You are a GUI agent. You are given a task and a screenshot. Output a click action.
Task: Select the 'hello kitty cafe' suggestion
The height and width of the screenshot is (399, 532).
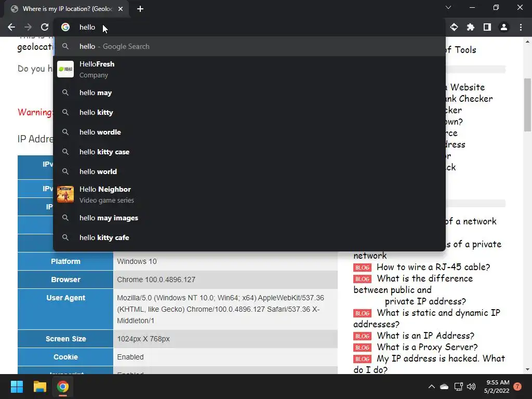coord(249,237)
